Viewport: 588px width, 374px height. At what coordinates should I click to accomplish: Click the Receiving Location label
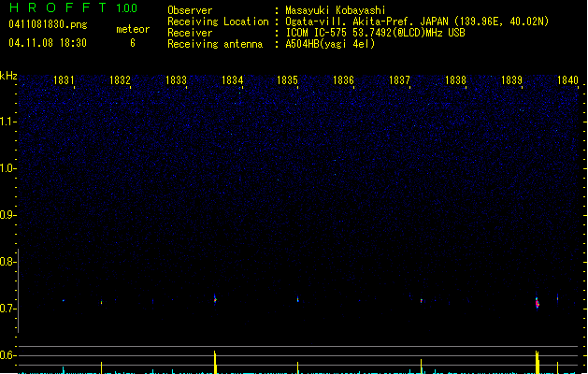[218, 22]
